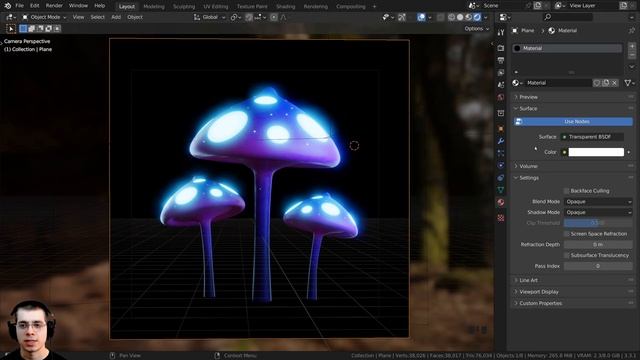This screenshot has height=360, width=640.
Task: Toggle proportional editing icon
Action: coord(274,17)
